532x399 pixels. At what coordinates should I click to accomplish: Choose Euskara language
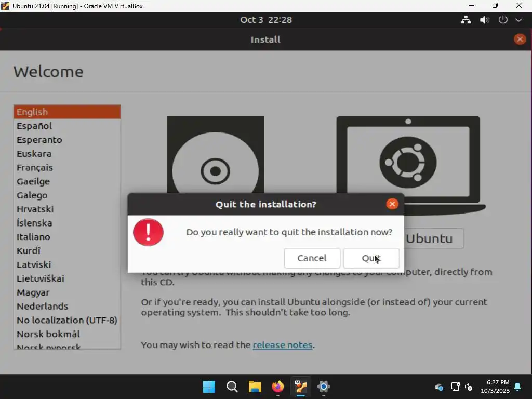(x=67, y=154)
